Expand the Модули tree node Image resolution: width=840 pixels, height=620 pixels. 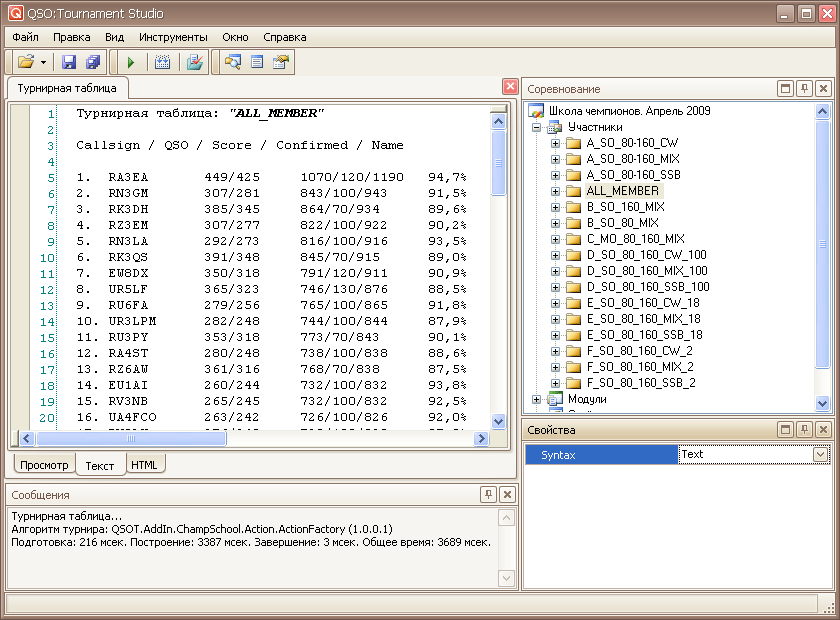pos(537,399)
